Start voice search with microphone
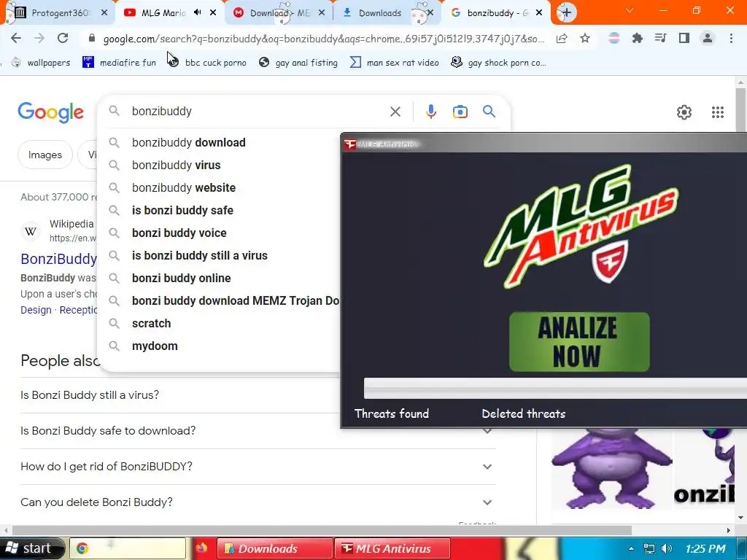The width and height of the screenshot is (747, 560). click(430, 112)
